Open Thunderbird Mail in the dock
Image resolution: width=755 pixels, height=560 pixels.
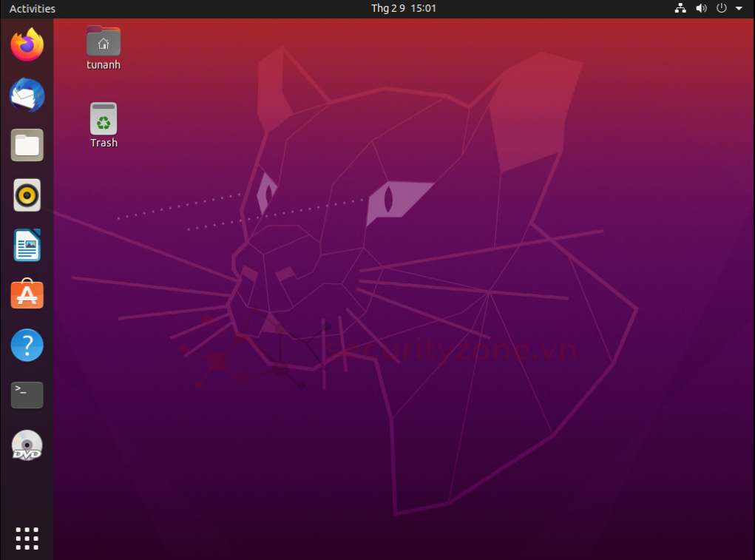[27, 95]
